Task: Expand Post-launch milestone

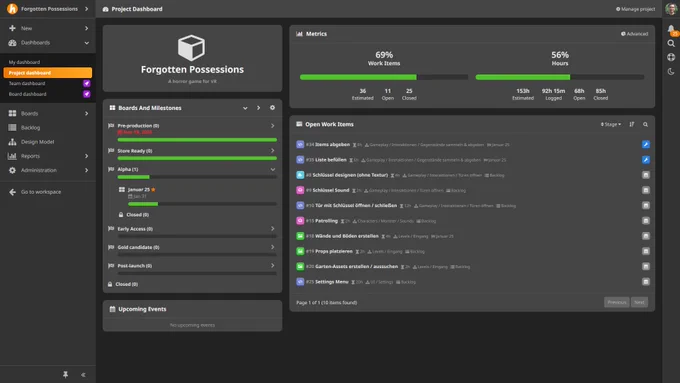Action: (x=272, y=265)
